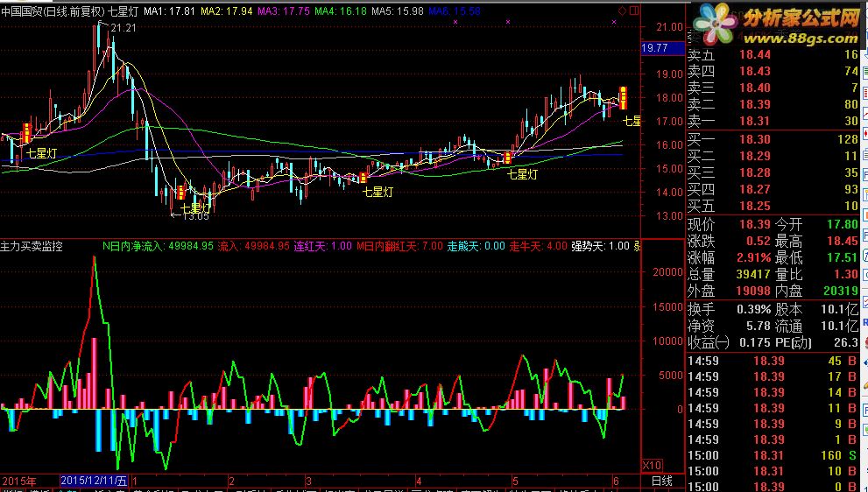Click the first magenta x marker at chart top

click(455, 22)
